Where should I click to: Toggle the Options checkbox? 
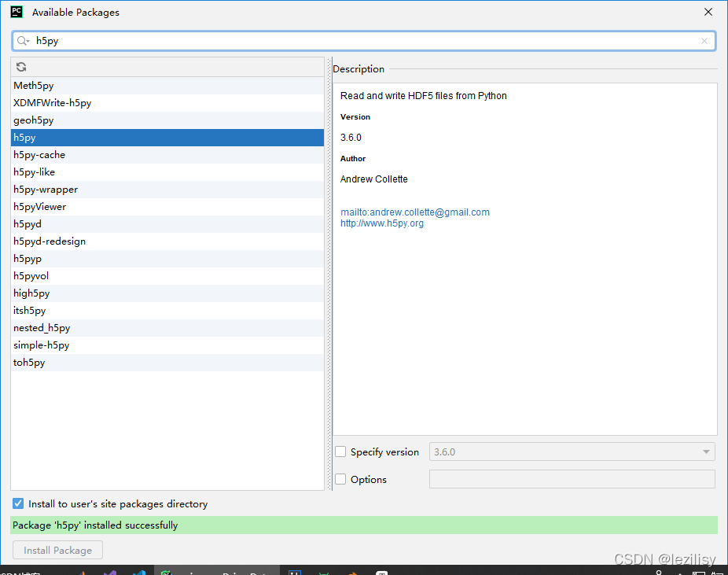(x=340, y=479)
